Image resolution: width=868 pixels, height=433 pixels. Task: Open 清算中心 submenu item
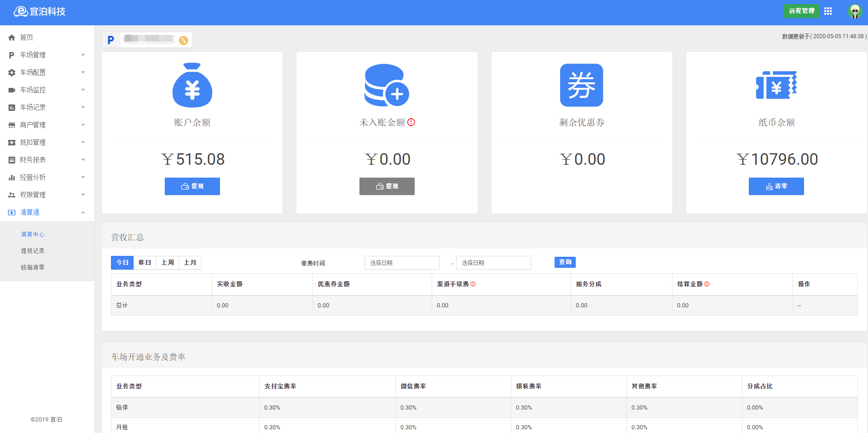tap(33, 235)
